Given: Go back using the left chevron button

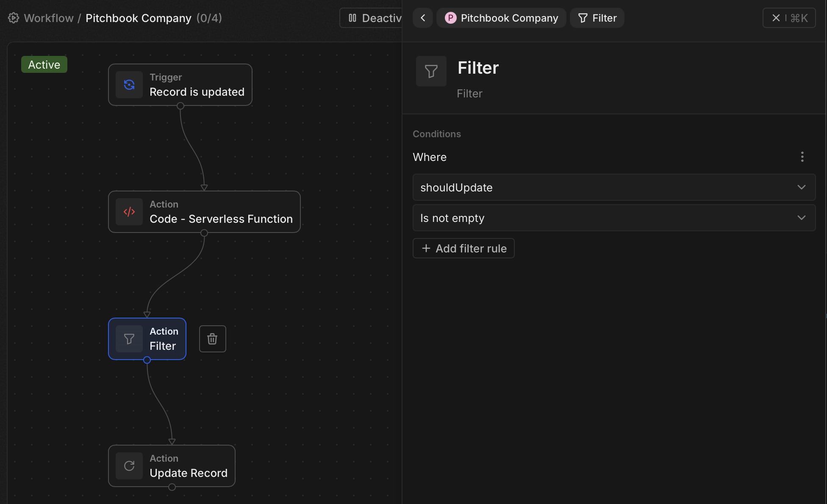Looking at the screenshot, I should click(422, 18).
